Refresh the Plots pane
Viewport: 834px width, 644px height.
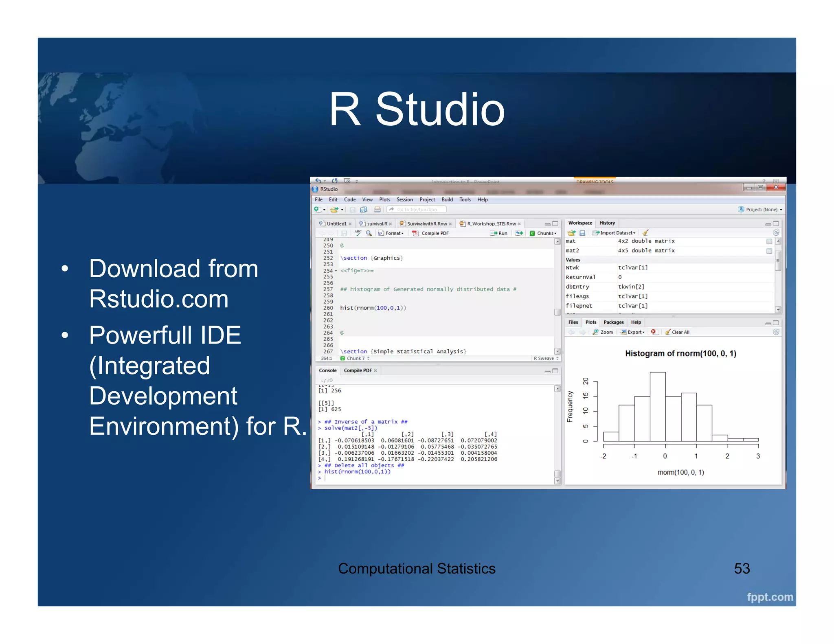(776, 332)
